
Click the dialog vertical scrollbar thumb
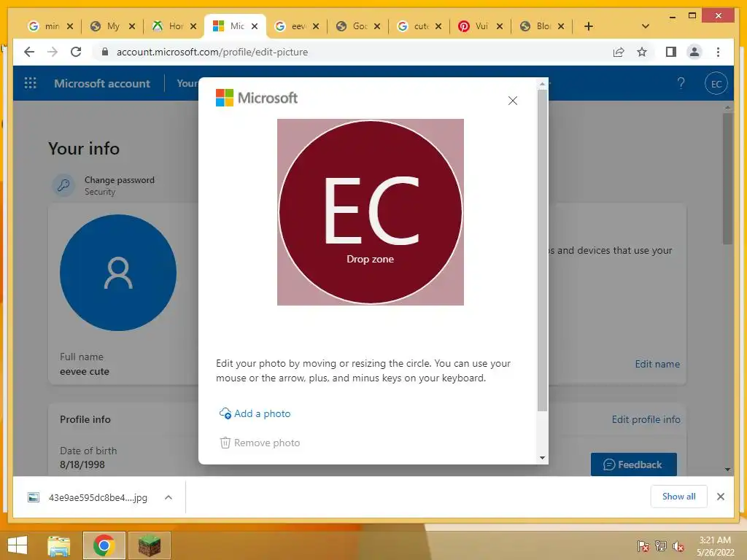click(542, 250)
